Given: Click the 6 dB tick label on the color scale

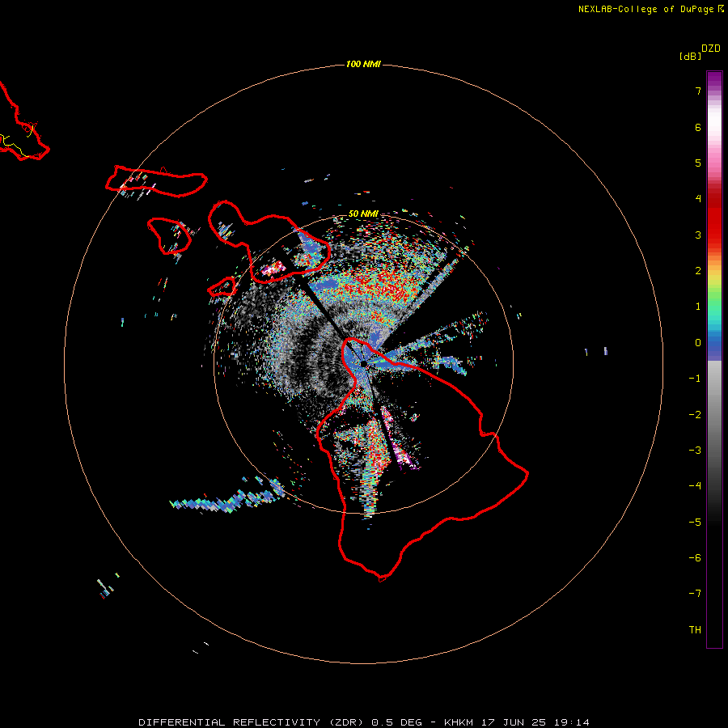Looking at the screenshot, I should coord(698,127).
